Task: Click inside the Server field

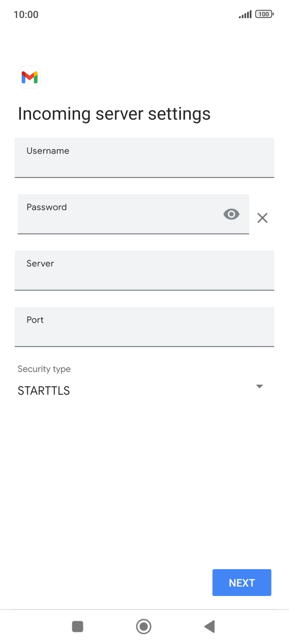Action: pos(144,271)
